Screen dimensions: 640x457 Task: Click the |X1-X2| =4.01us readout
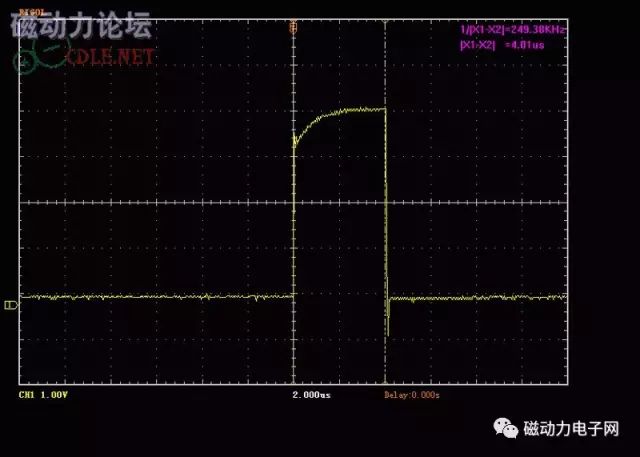click(502, 45)
